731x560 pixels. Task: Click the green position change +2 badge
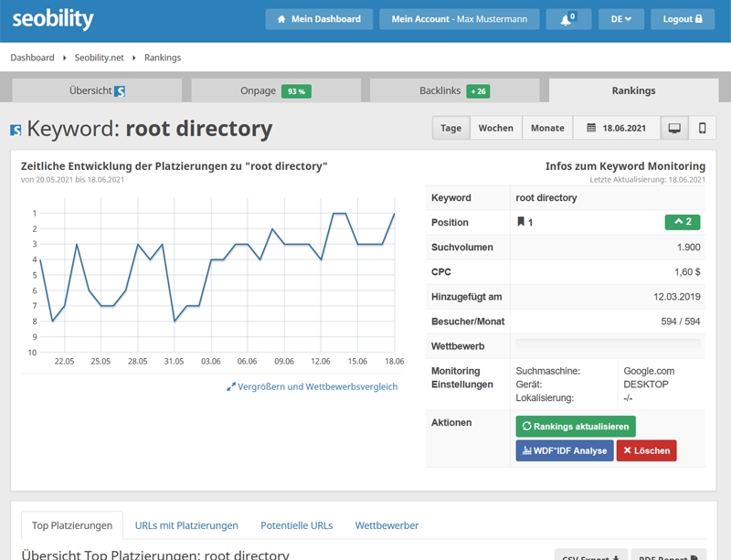683,222
